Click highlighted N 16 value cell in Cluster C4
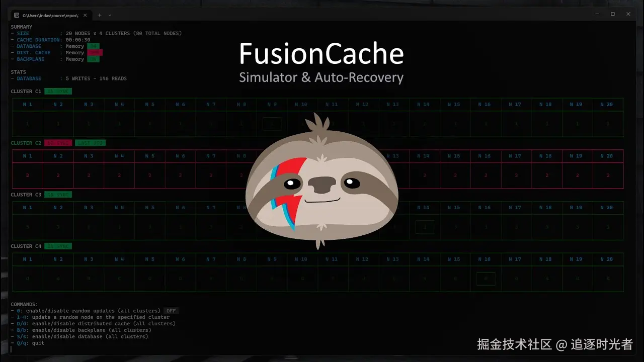The width and height of the screenshot is (644, 362). click(x=486, y=279)
